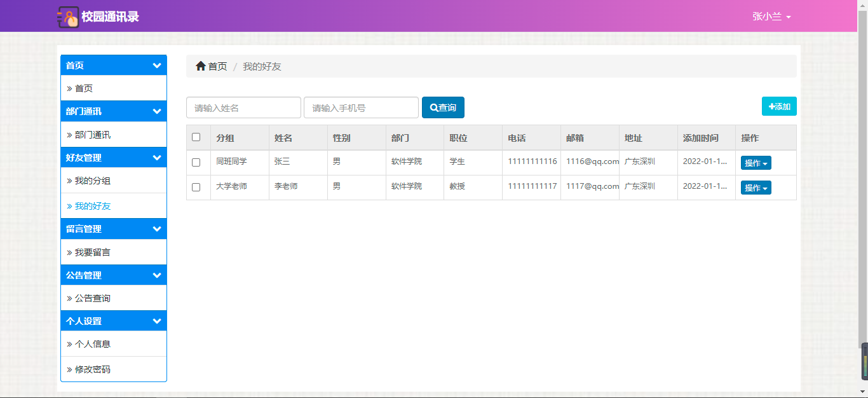Viewport: 868px width, 398px height.
Task: Open 我要留言 sidebar item
Action: pyautogui.click(x=114, y=252)
